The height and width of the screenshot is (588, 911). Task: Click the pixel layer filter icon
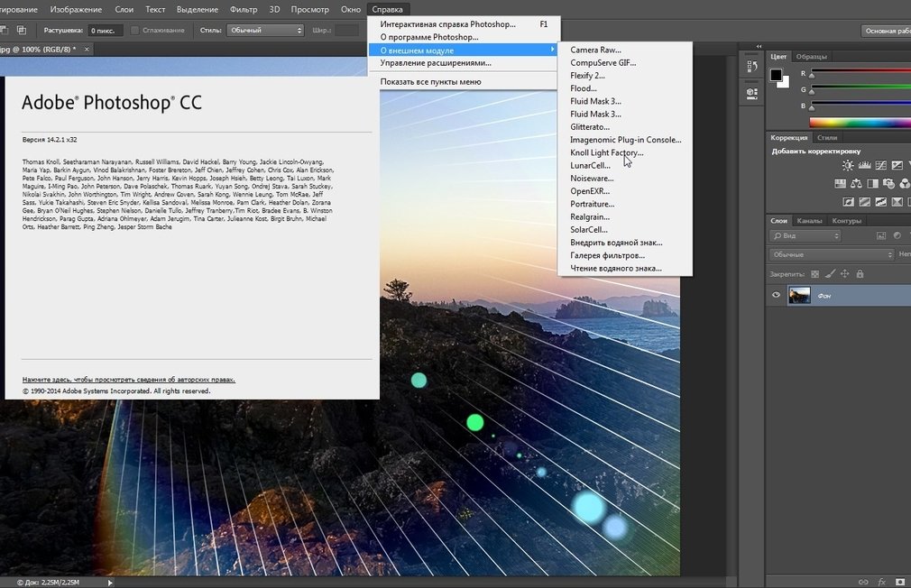coord(881,235)
